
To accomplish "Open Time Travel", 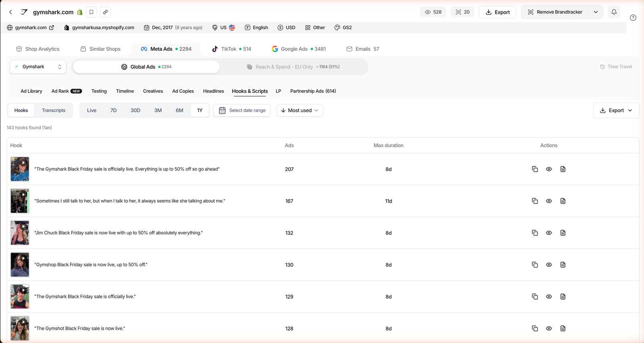I will [616, 67].
